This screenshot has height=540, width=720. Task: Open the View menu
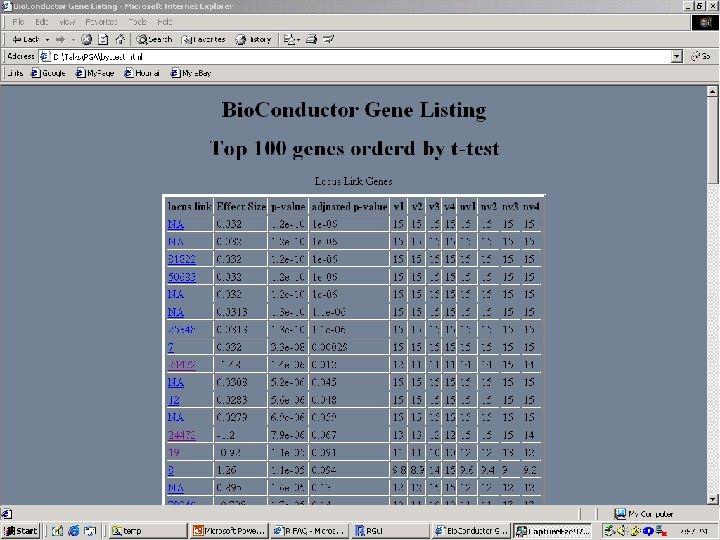coord(67,22)
